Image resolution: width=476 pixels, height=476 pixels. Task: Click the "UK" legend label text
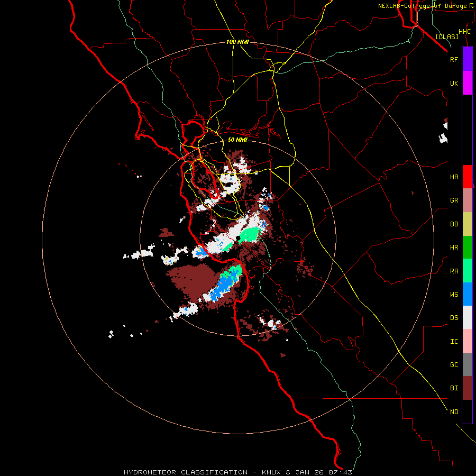[454, 83]
